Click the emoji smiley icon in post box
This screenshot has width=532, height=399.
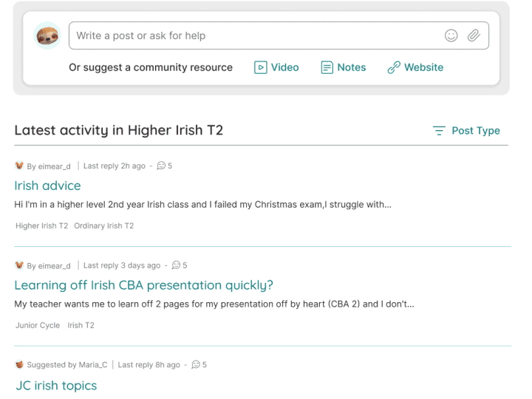pyautogui.click(x=451, y=35)
